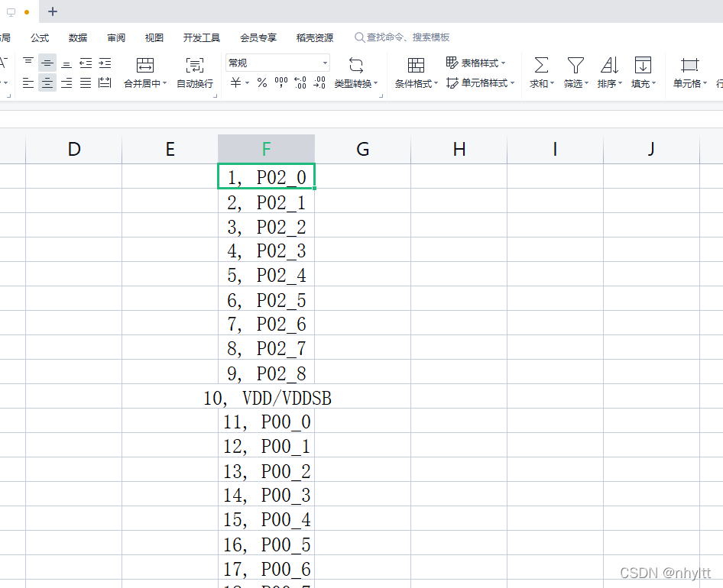Image resolution: width=723 pixels, height=588 pixels.
Task: Open the 公式 ribbon tab
Action: pos(40,37)
